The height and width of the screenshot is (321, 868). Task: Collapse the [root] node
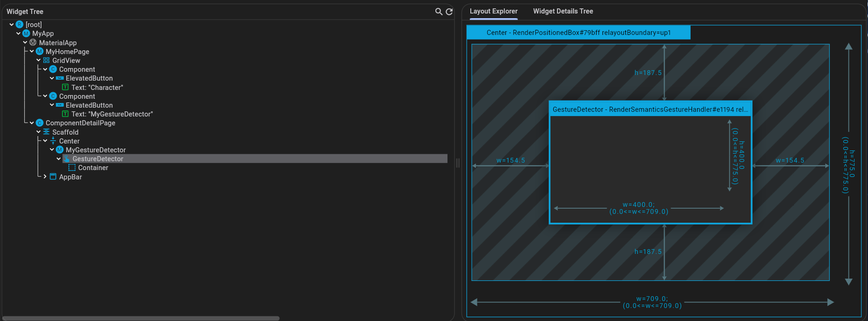point(12,24)
